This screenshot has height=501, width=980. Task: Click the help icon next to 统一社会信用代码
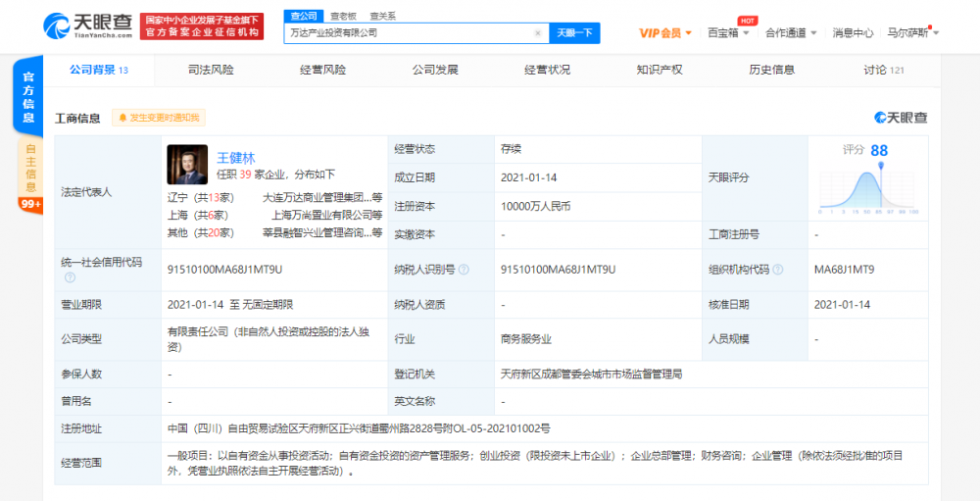click(x=70, y=277)
